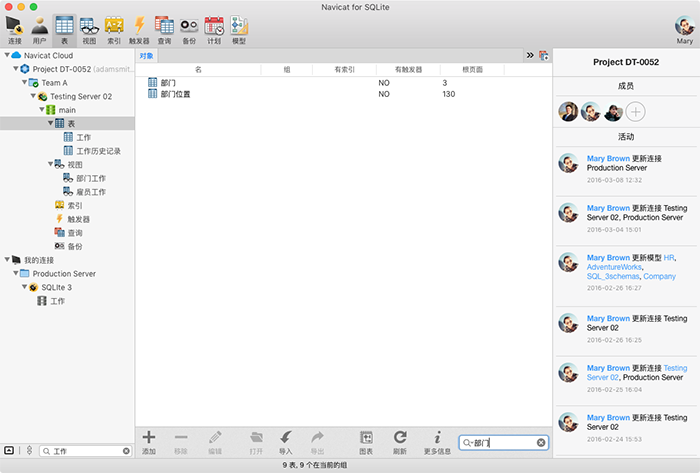Click the 移除 remove button
This screenshot has height=473, width=700.
[x=181, y=442]
